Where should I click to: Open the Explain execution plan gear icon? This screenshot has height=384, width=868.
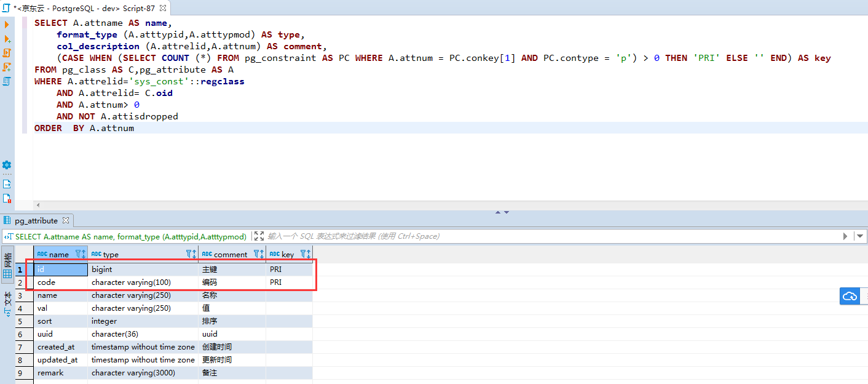[x=7, y=165]
